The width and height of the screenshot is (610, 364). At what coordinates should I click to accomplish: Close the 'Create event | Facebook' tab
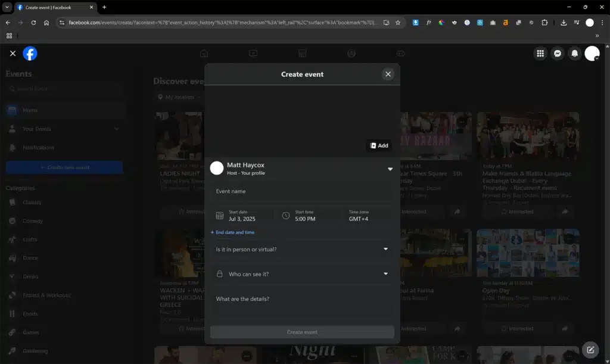pyautogui.click(x=91, y=7)
